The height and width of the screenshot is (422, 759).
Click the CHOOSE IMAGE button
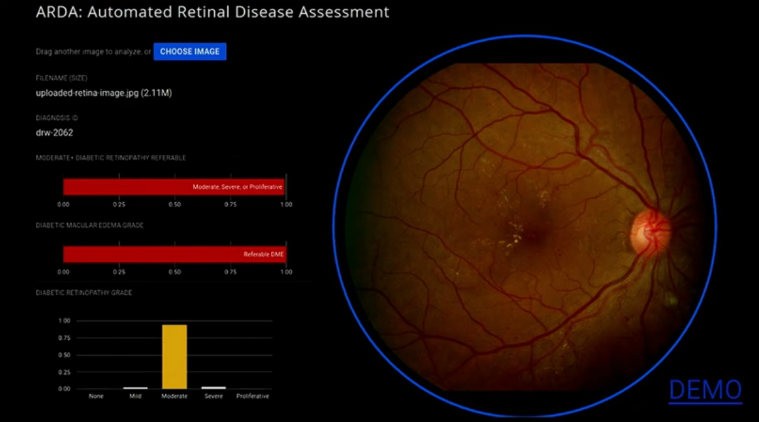click(190, 51)
